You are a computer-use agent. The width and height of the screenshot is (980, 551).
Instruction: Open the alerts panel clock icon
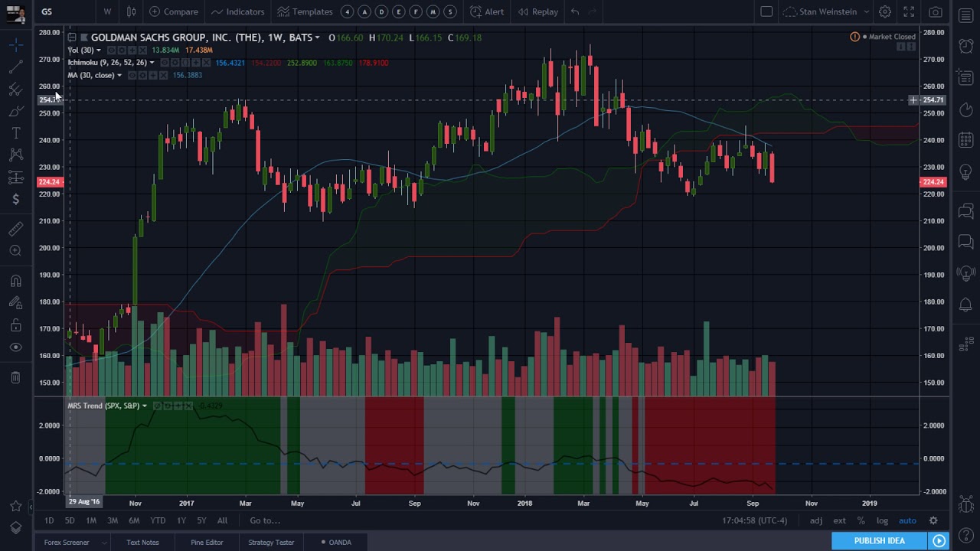966,45
